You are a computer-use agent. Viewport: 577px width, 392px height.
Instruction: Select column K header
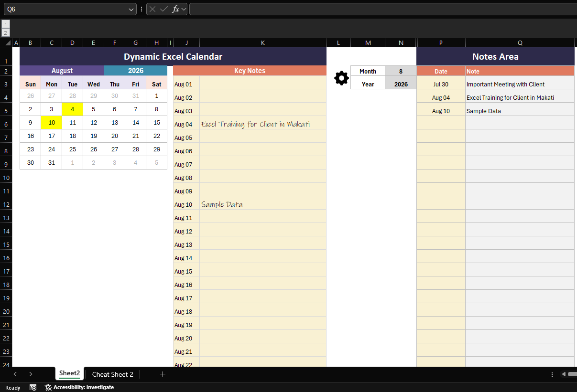263,43
